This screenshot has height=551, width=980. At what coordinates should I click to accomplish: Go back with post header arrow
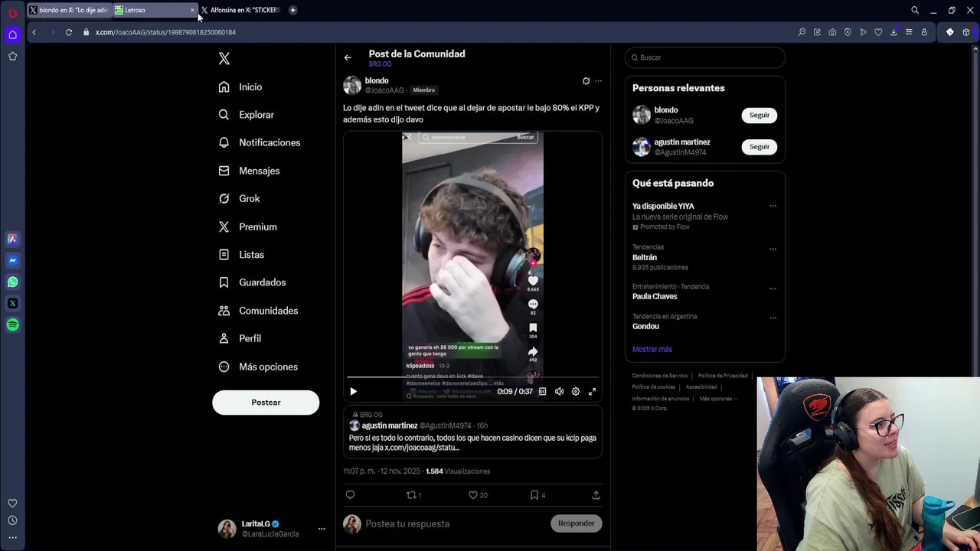348,57
